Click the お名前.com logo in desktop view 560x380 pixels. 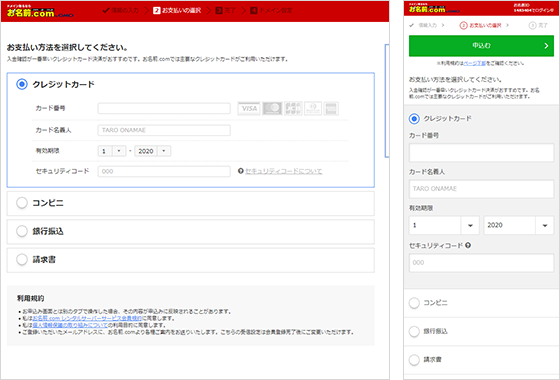coord(40,11)
